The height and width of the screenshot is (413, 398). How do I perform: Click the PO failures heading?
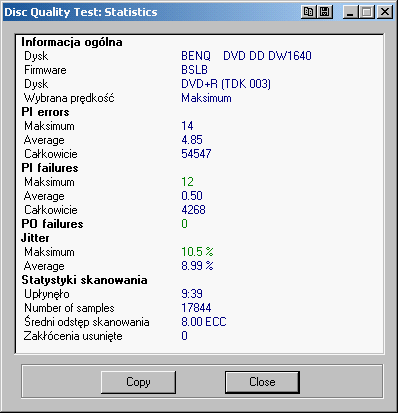pos(52,224)
